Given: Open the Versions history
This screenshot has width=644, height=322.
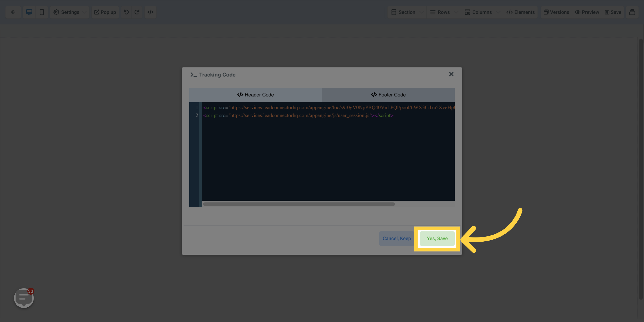Looking at the screenshot, I should point(557,12).
